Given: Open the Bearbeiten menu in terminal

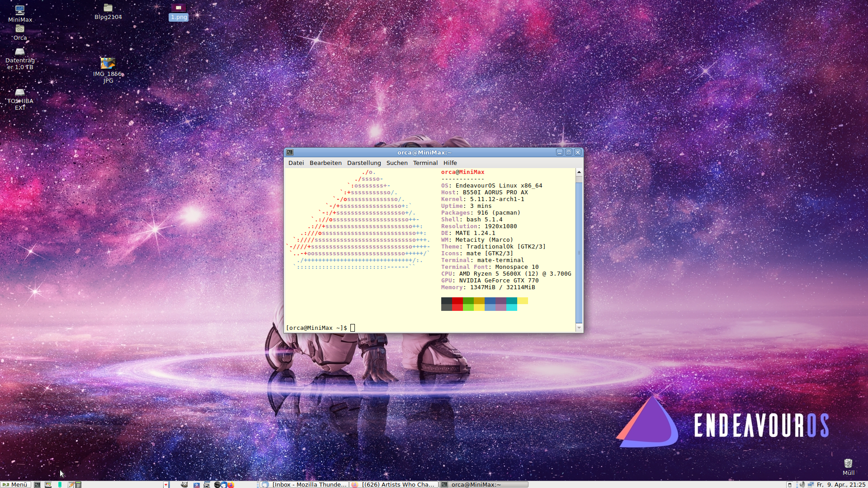Looking at the screenshot, I should 325,163.
